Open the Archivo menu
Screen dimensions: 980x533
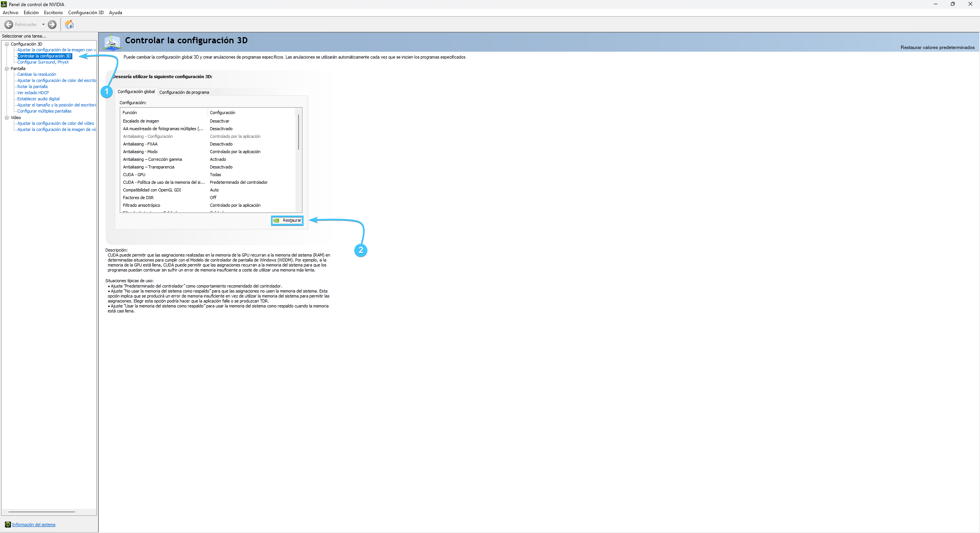click(10, 13)
